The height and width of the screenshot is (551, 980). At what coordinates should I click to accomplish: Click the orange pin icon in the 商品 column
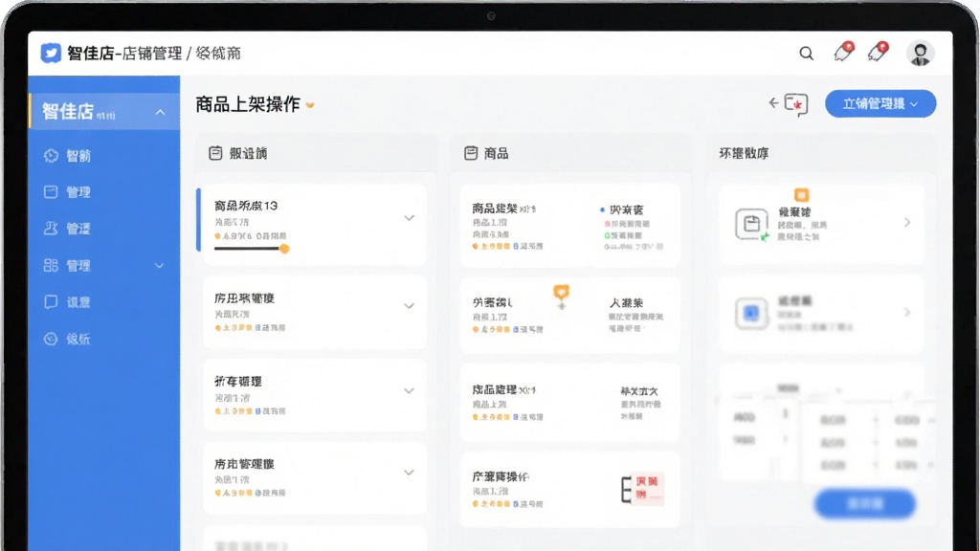561,295
